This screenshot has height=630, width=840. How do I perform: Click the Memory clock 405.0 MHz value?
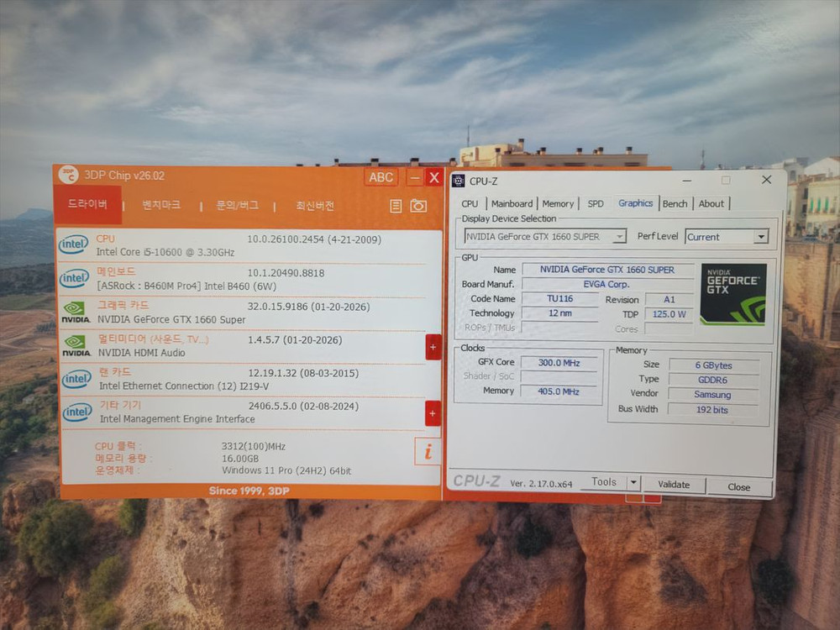pyautogui.click(x=559, y=391)
